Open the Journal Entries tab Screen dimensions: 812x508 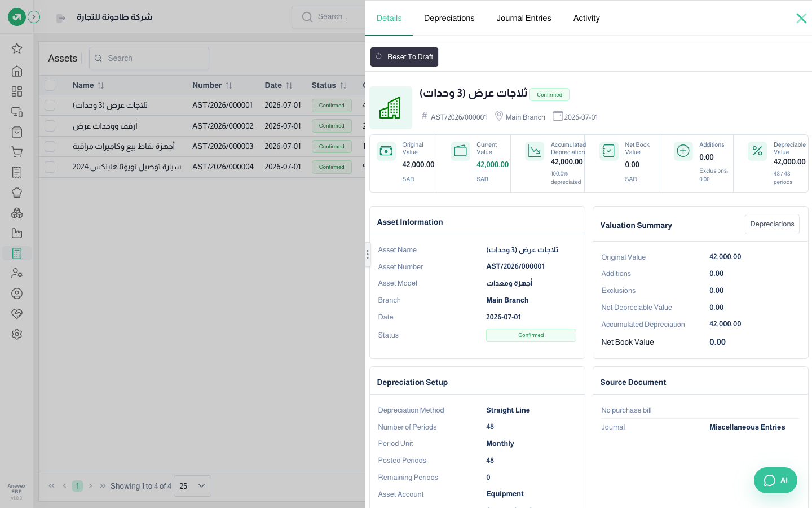pyautogui.click(x=524, y=18)
